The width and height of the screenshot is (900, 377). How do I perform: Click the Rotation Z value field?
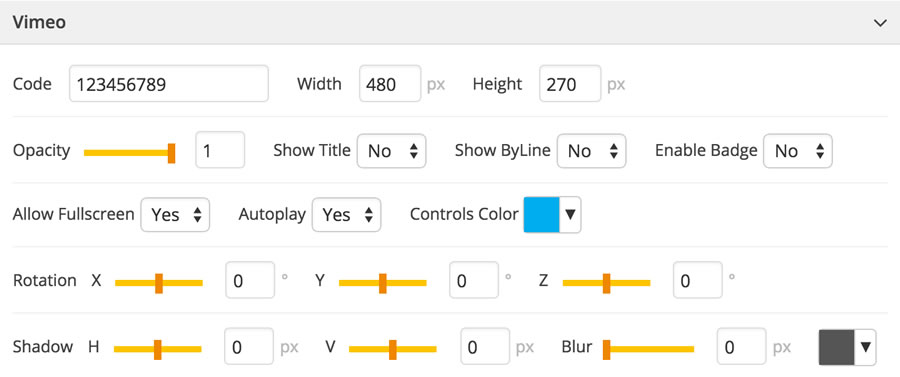pos(698,280)
